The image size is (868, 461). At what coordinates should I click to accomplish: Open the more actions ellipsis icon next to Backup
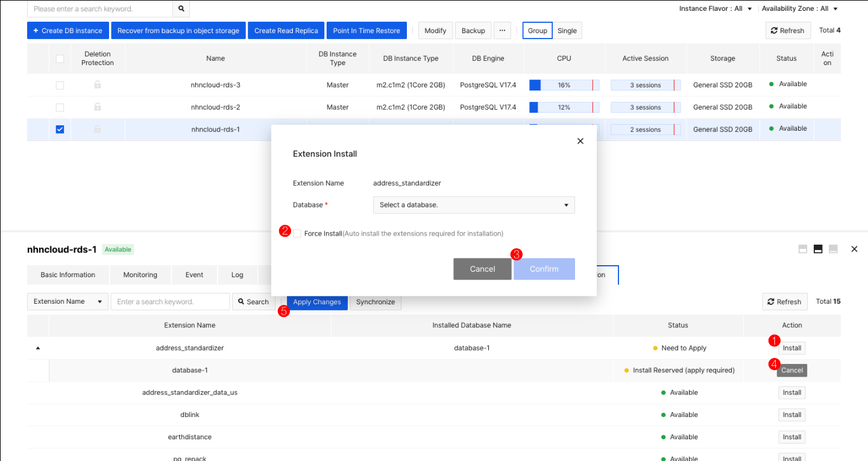[x=502, y=30]
